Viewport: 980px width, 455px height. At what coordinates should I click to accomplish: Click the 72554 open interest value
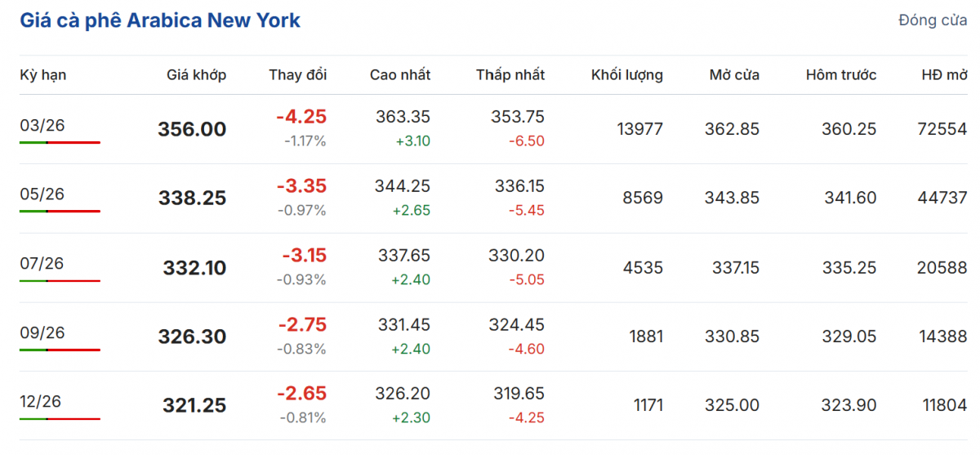(x=942, y=129)
